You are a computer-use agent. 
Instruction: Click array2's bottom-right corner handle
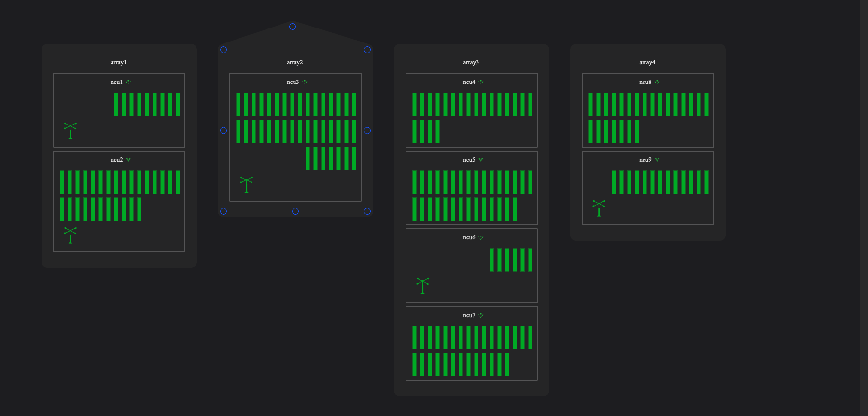(367, 211)
